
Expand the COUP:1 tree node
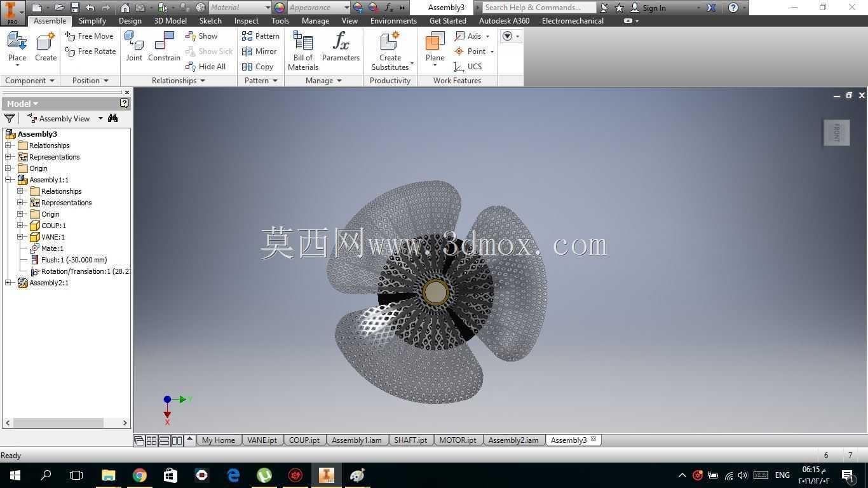pos(20,226)
